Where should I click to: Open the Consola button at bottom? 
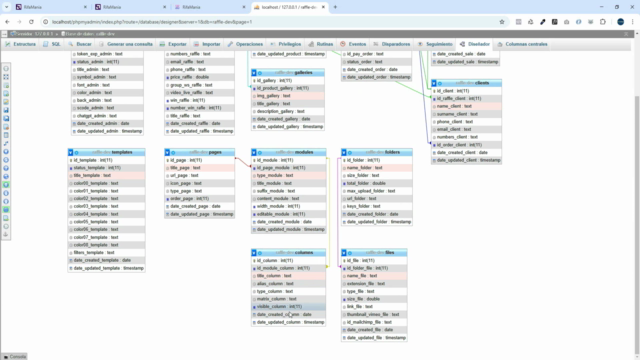pos(14,357)
